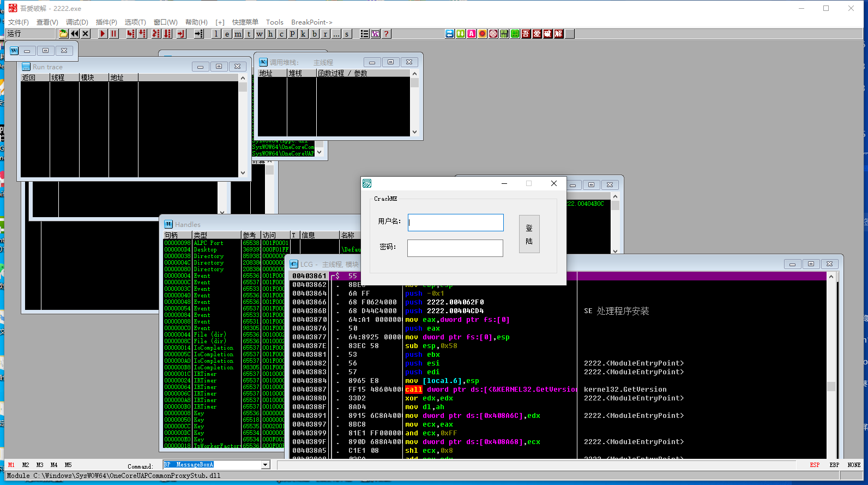Open the 调试(D) menu

point(77,22)
